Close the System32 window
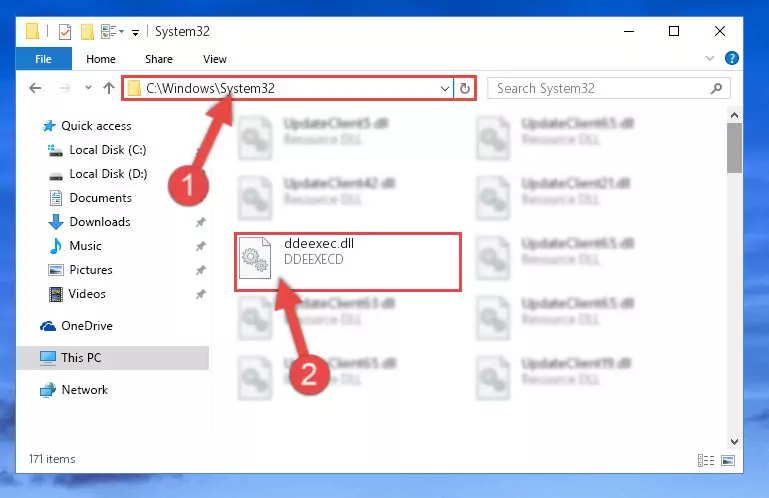This screenshot has height=498, width=769. [719, 31]
